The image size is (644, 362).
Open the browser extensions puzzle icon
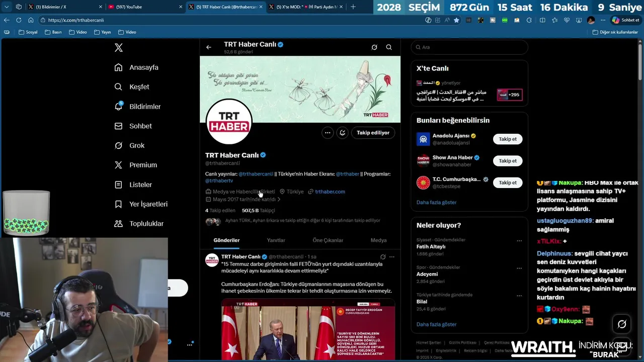529,20
